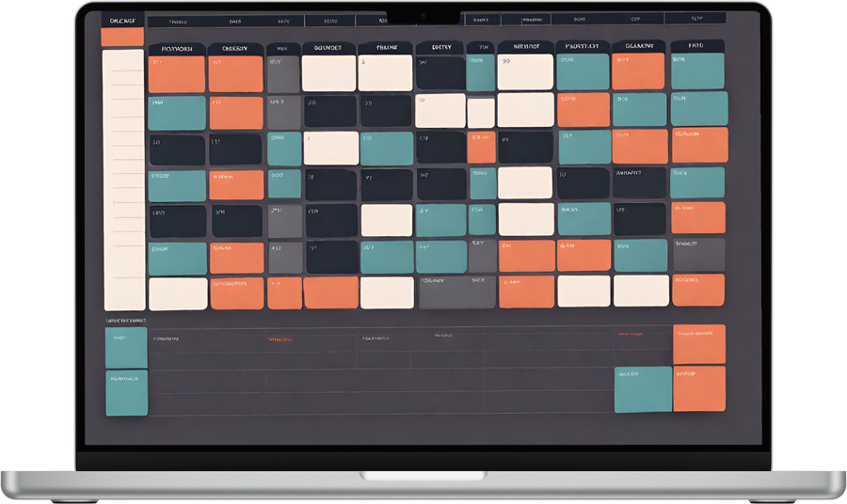Click the last column header of the grid
The width and height of the screenshot is (847, 504).
coord(697,46)
